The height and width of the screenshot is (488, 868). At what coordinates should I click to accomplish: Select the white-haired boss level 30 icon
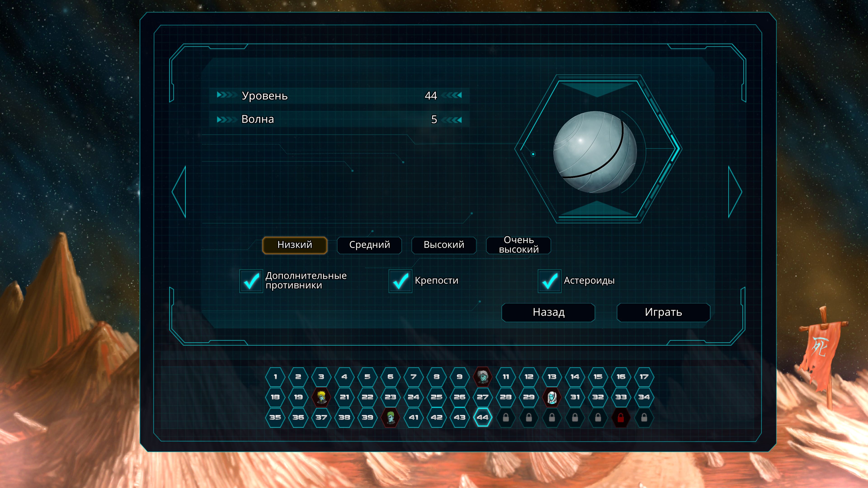(x=552, y=397)
